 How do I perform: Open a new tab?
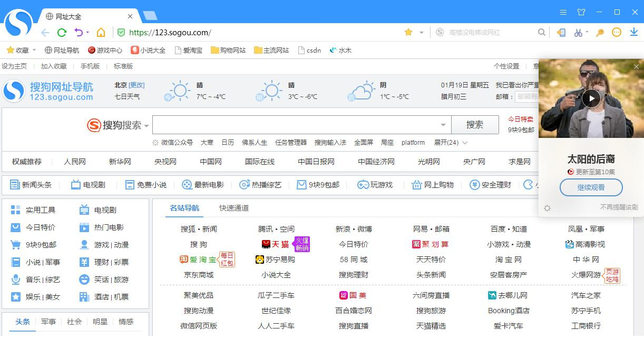(x=150, y=16)
